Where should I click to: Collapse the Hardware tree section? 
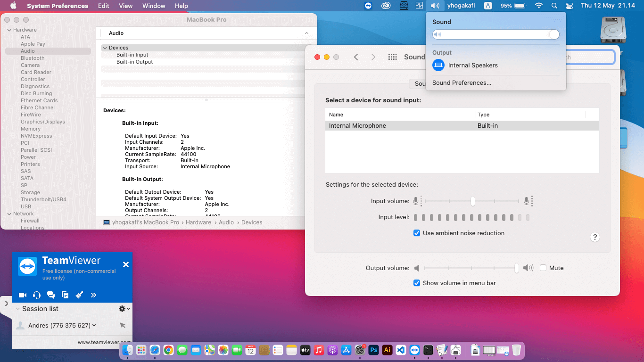tap(9, 30)
